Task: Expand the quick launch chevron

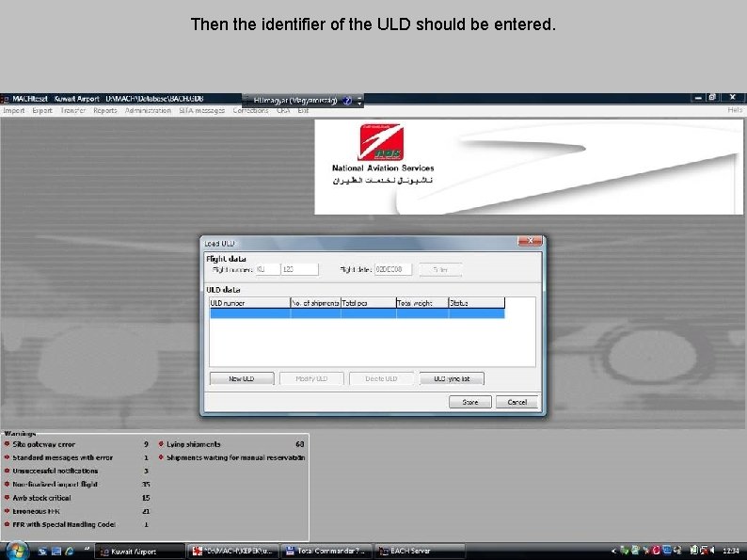Action: coord(87,549)
